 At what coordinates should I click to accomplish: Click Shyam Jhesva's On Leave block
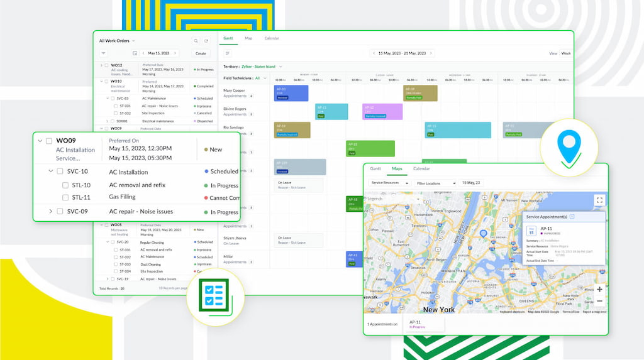tap(298, 240)
